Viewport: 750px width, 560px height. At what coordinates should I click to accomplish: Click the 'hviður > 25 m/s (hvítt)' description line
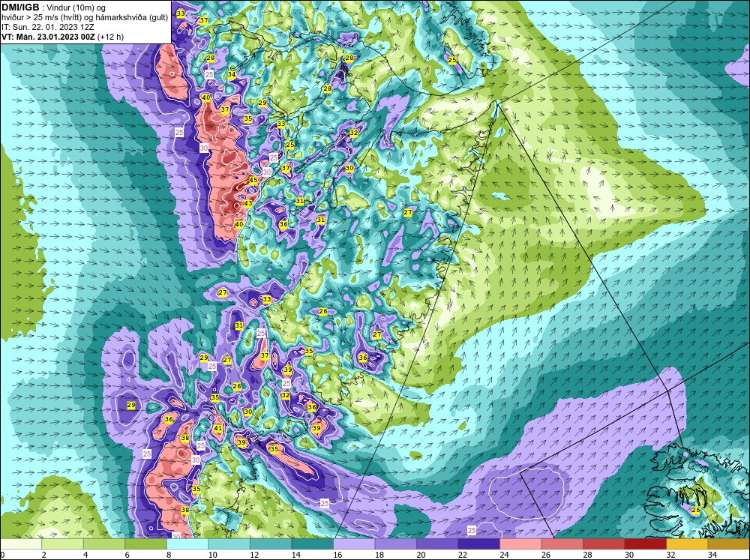85,18
